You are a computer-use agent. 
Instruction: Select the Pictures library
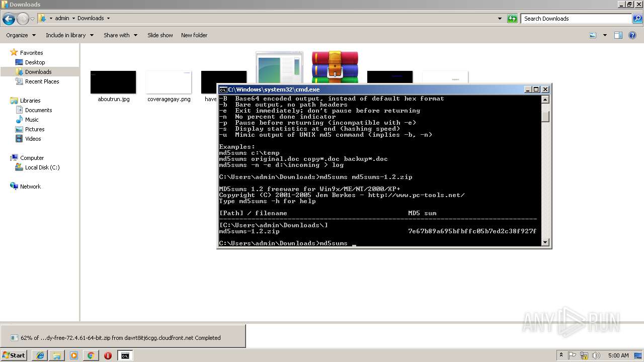[x=30, y=129]
